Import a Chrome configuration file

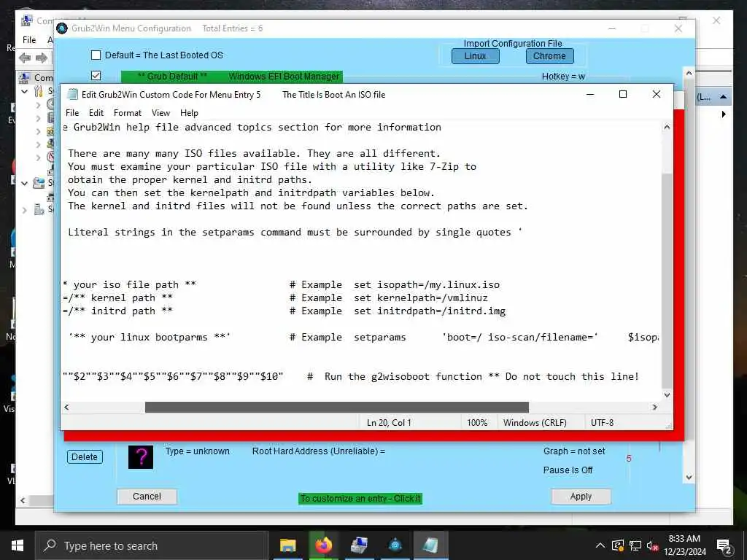tap(549, 55)
